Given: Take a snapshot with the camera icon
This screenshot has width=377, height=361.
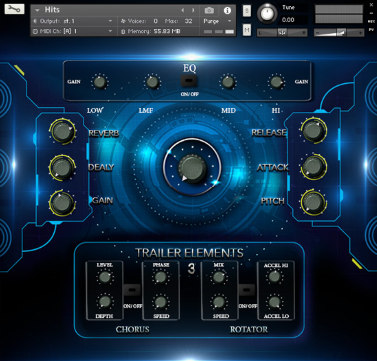Looking at the screenshot, I should coord(209,10).
